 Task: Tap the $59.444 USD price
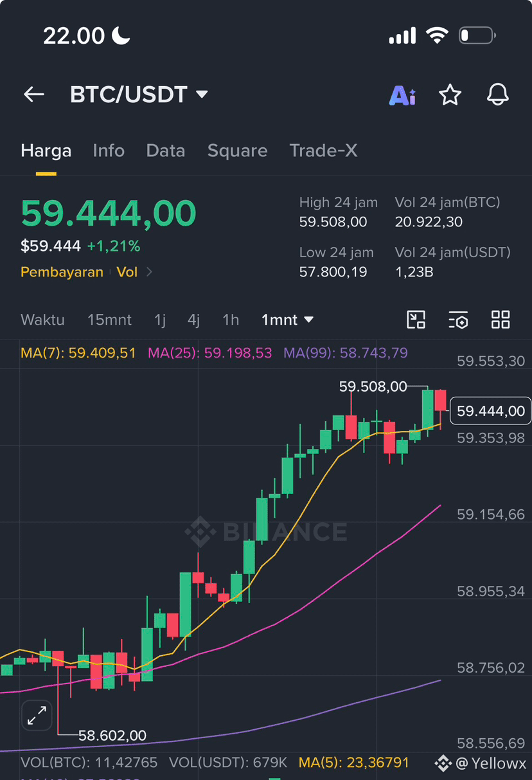51,246
